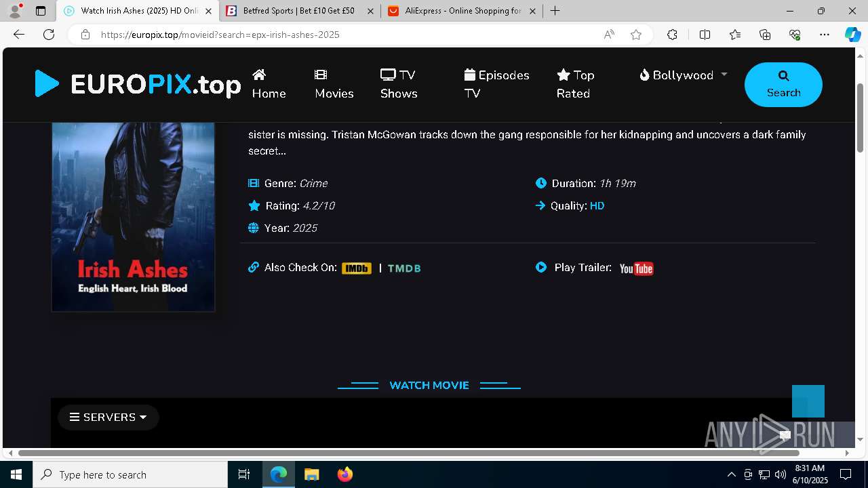The width and height of the screenshot is (868, 488).
Task: Open a new tab
Action: (x=555, y=11)
